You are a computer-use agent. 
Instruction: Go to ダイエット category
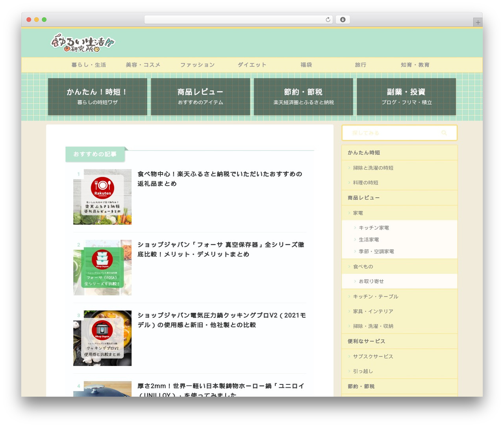pos(252,65)
